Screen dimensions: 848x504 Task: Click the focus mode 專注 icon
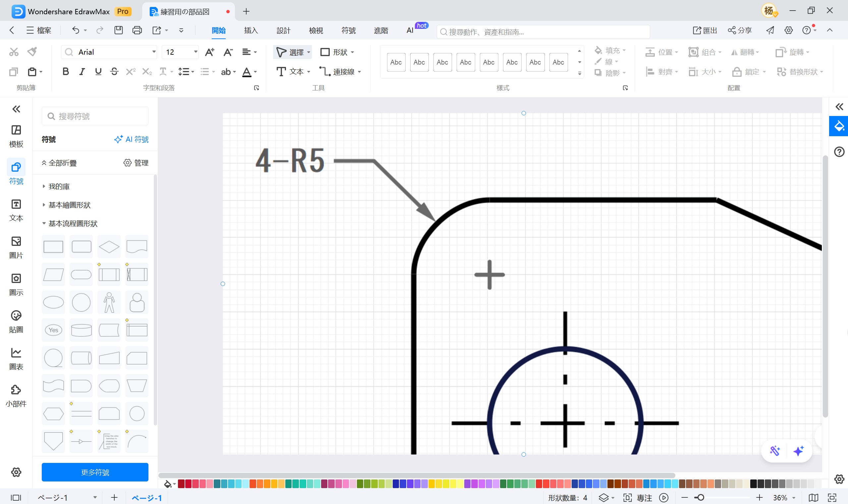coord(627,498)
